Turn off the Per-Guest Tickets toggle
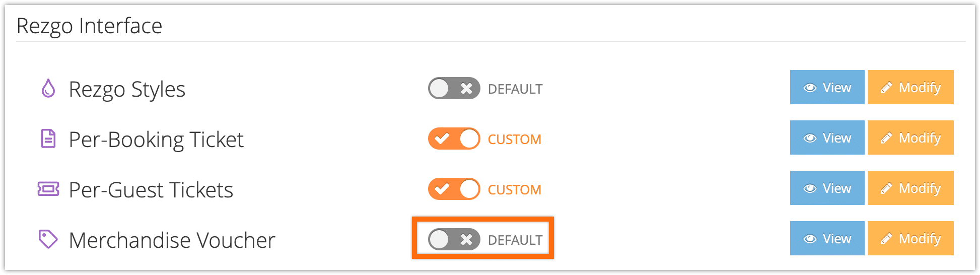This screenshot has height=275, width=980. click(454, 189)
